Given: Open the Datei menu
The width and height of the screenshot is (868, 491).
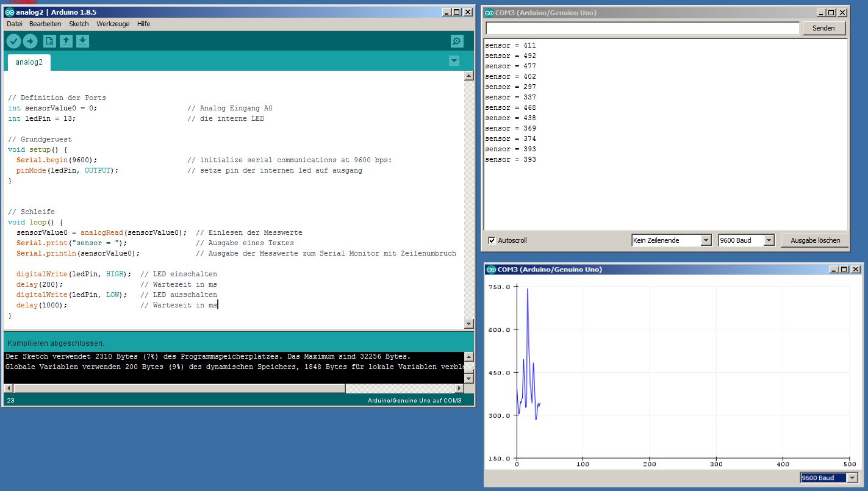Looking at the screenshot, I should coord(14,24).
